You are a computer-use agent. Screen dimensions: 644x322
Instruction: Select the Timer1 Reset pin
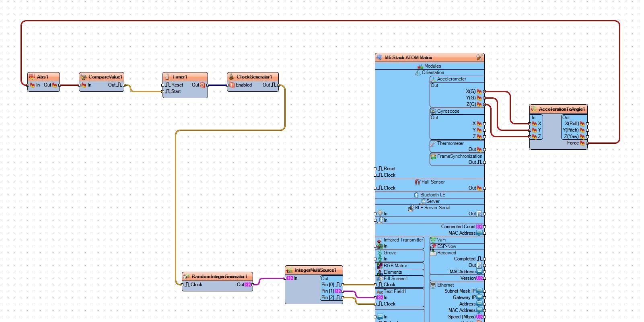[x=163, y=85]
